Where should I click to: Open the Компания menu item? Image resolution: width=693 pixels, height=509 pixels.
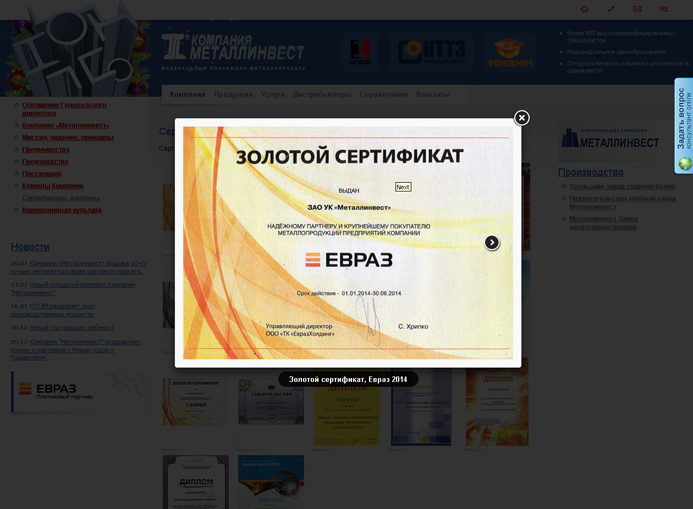[x=187, y=94]
